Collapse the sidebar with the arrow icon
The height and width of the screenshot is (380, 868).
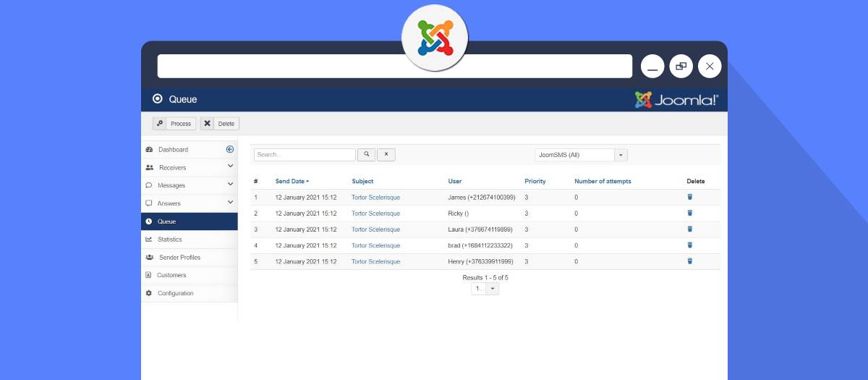click(230, 149)
